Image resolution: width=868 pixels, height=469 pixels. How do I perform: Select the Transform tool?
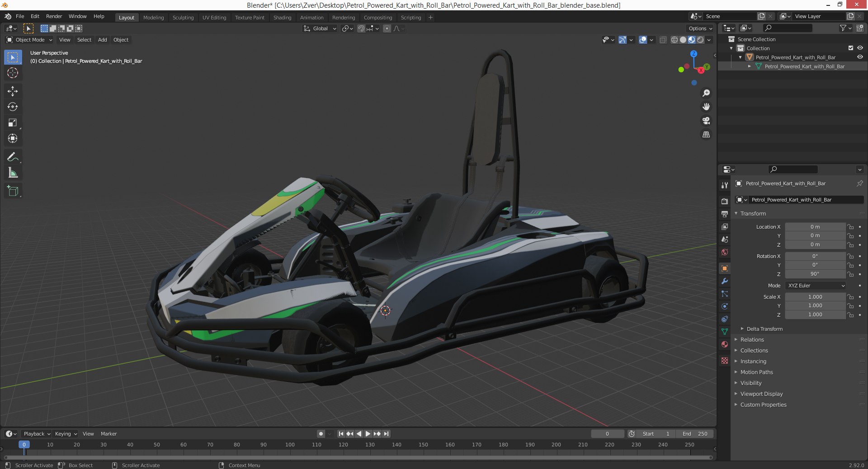(x=13, y=139)
